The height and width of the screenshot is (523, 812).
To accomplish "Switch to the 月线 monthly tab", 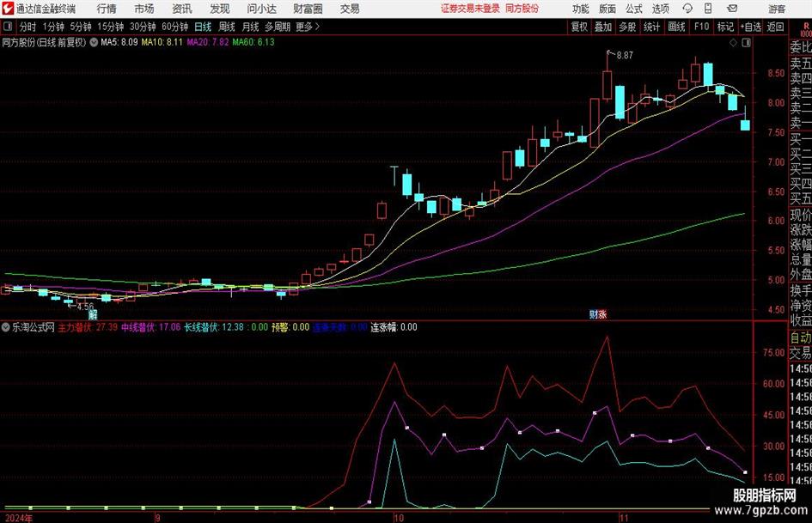I will point(251,27).
